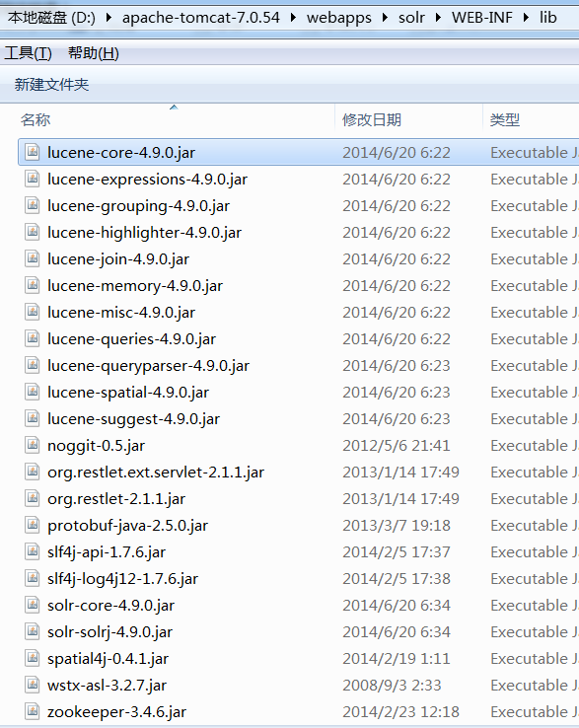Click date 2012/5/6 21:41 of noggit

point(397,446)
